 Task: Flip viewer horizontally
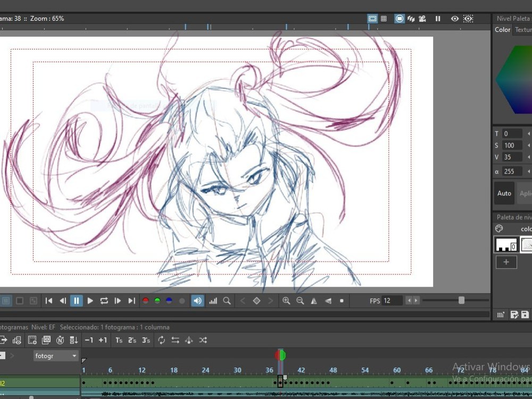tap(314, 301)
